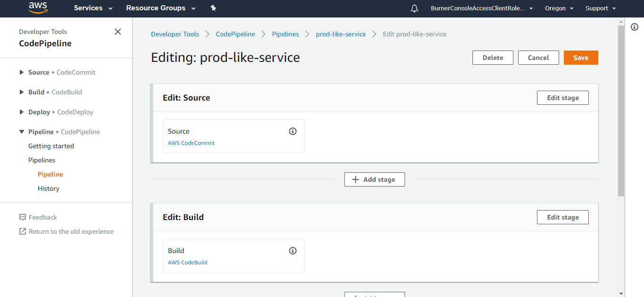Edit stage for the Build stage
The height and width of the screenshot is (297, 644).
pyautogui.click(x=563, y=217)
